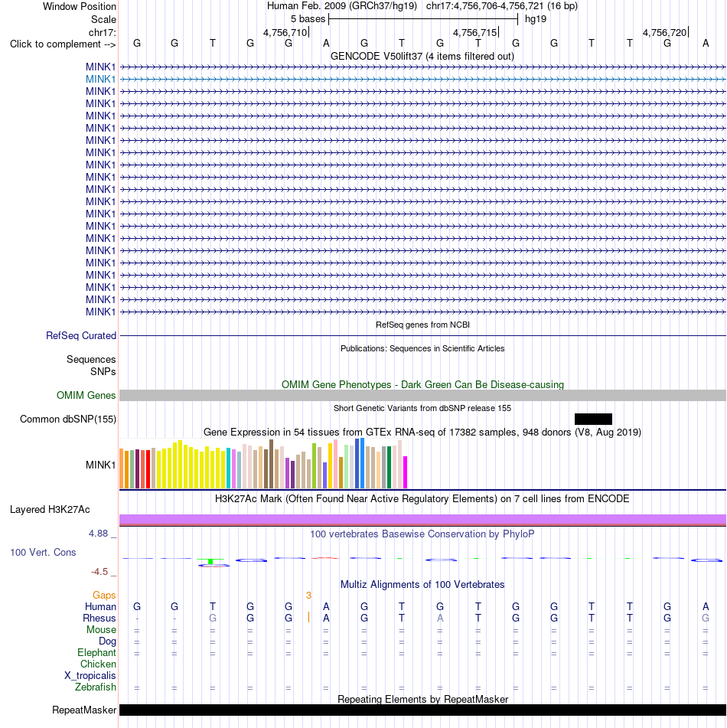Click the 4,756,710 ruler position
This screenshot has width=727, height=728.
click(285, 32)
